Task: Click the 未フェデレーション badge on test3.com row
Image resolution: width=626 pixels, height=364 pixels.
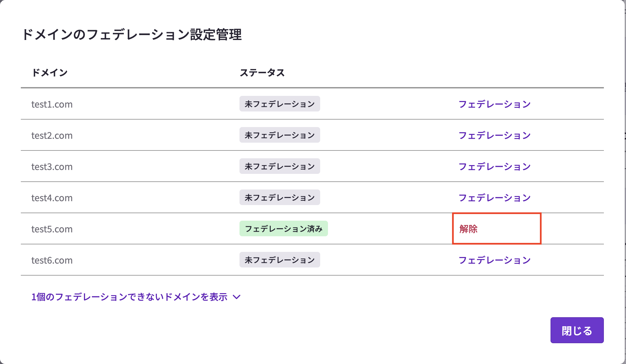Action: tap(279, 166)
